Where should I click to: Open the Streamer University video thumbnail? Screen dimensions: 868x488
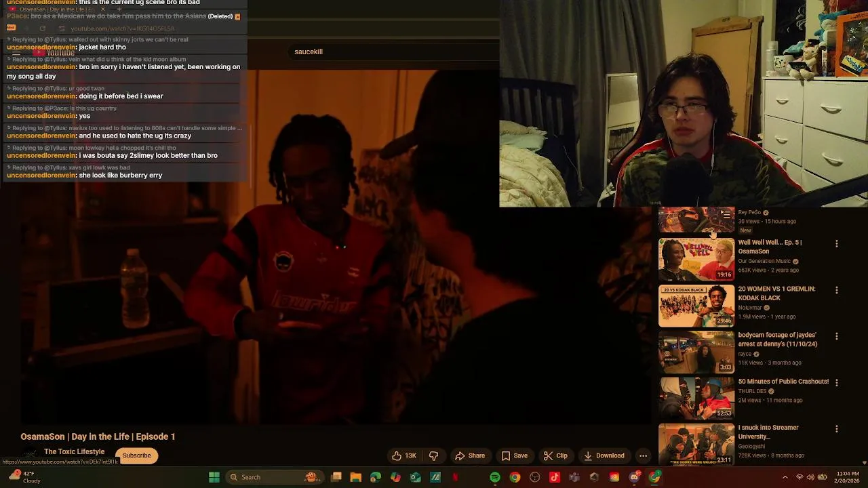point(696,444)
